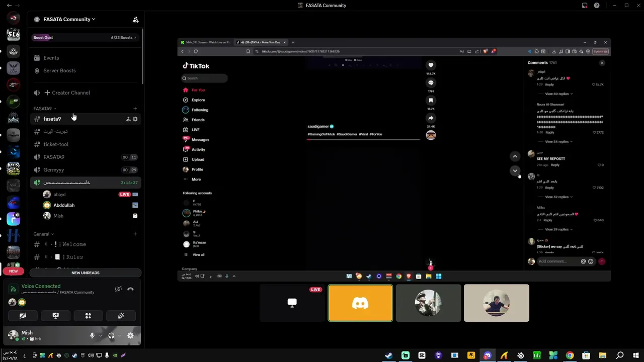Select the SL6 server icon
644x362 pixels.
click(x=14, y=34)
